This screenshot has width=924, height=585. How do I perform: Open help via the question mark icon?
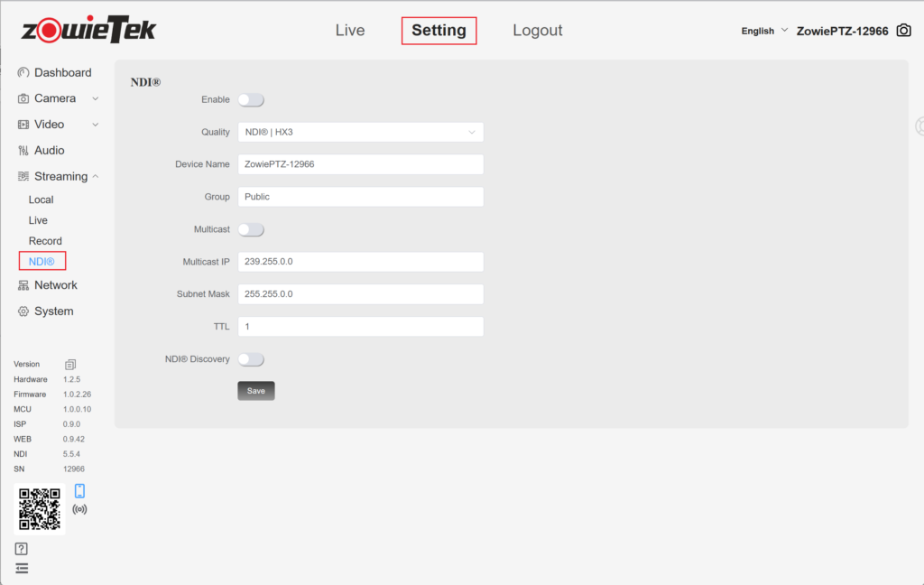(22, 549)
